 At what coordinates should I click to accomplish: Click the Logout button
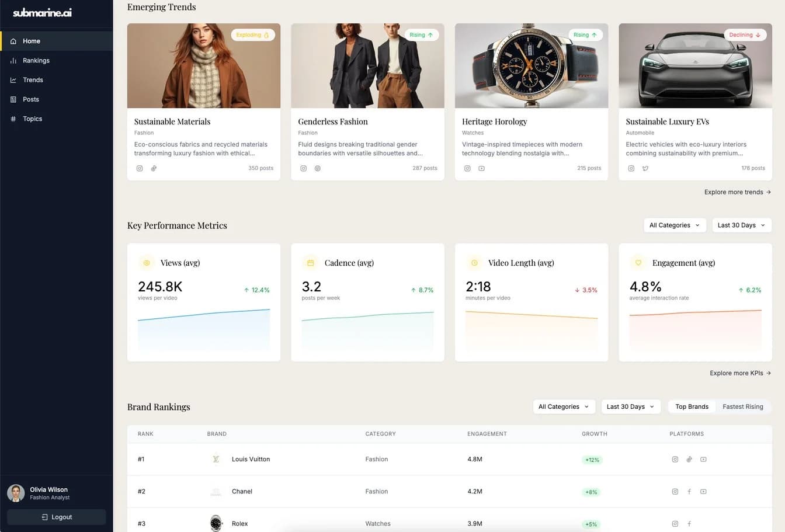pos(57,517)
